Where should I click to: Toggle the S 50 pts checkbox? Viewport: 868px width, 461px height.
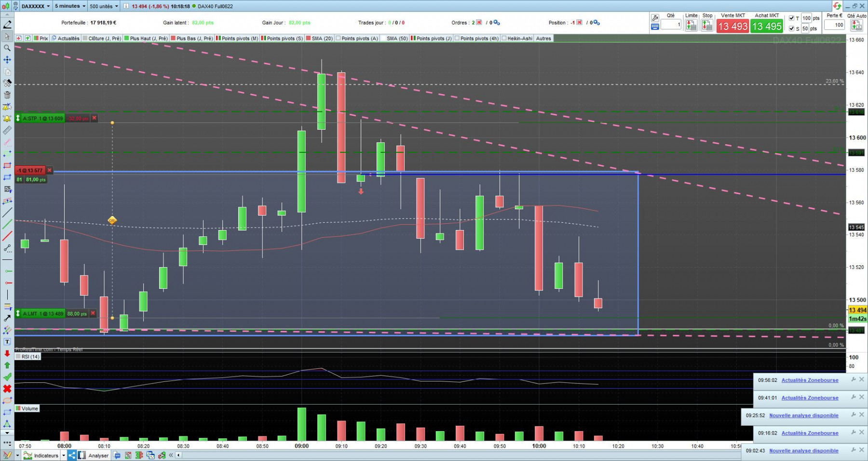[x=791, y=28]
